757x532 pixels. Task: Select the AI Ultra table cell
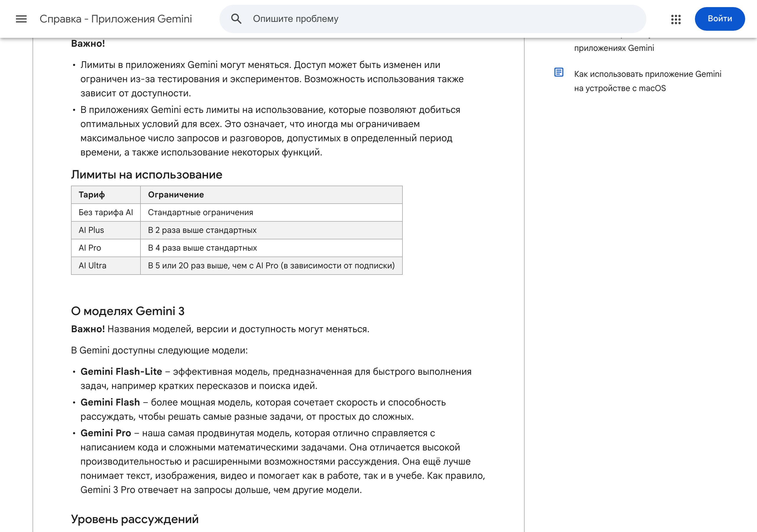tap(106, 266)
